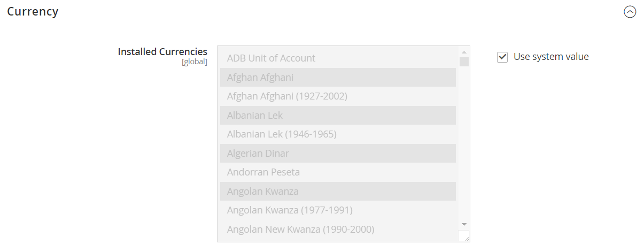This screenshot has height=252, width=644.
Task: Click the listbox resize grip corner
Action: tap(464, 236)
